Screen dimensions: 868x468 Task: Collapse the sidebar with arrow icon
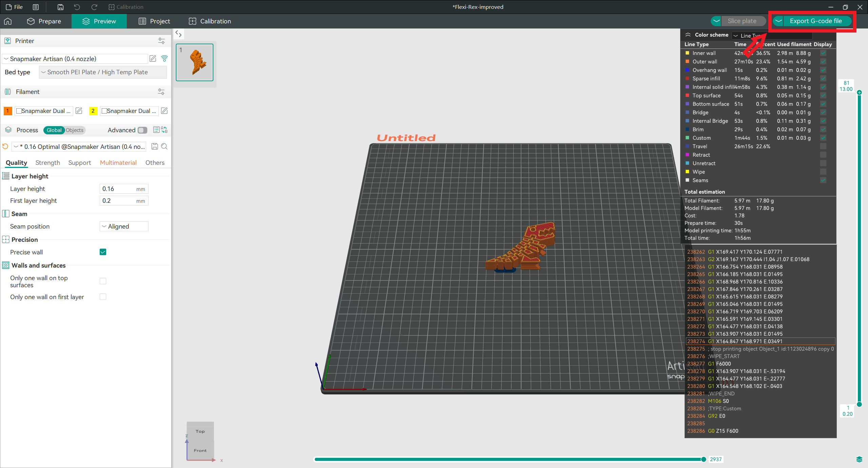click(x=178, y=34)
